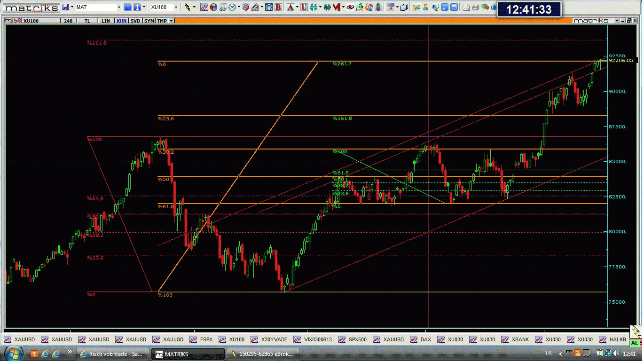Image resolution: width=644 pixels, height=362 pixels.
Task: Click the red bold B icon
Action: [x=278, y=7]
